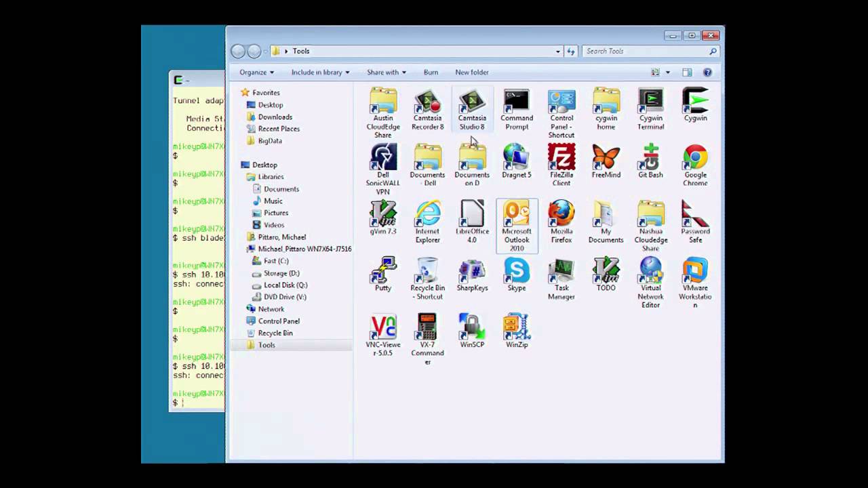Open the WinSCP shortcut

coord(472,331)
